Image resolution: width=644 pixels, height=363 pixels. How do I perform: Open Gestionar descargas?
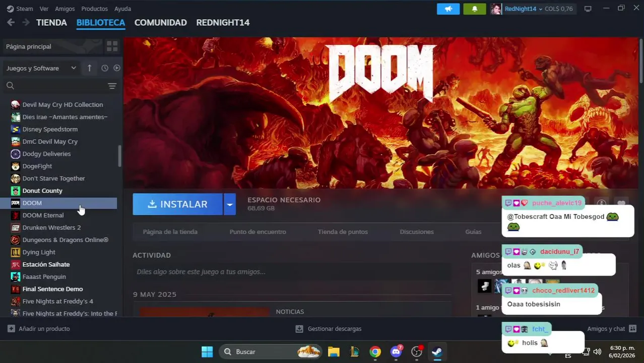pyautogui.click(x=329, y=329)
